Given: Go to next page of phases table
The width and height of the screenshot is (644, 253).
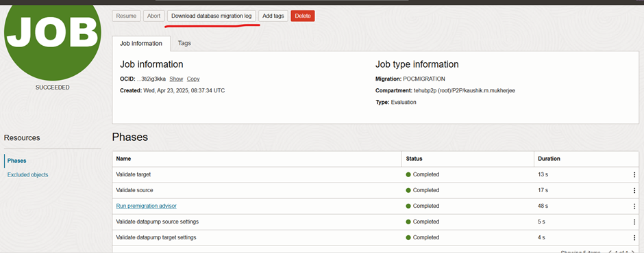Looking at the screenshot, I should [x=633, y=252].
